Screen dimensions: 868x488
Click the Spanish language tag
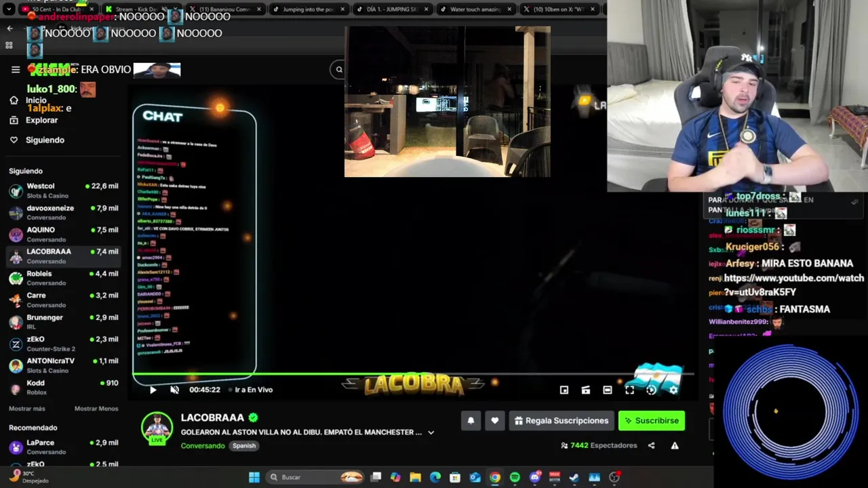pyautogui.click(x=244, y=445)
